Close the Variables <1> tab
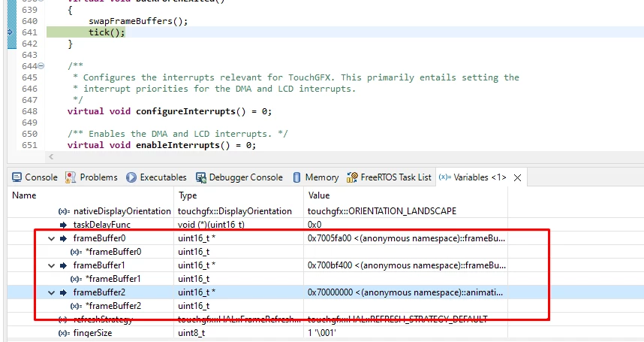The height and width of the screenshot is (342, 644). coord(517,177)
